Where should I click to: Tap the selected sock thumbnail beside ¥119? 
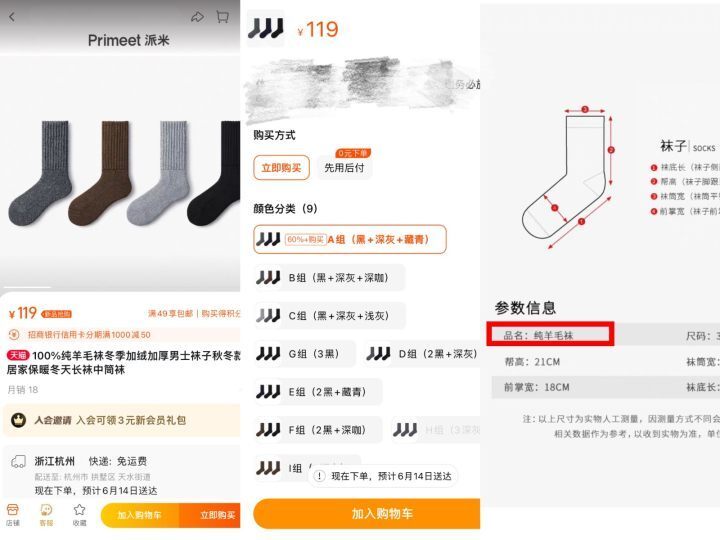point(265,28)
